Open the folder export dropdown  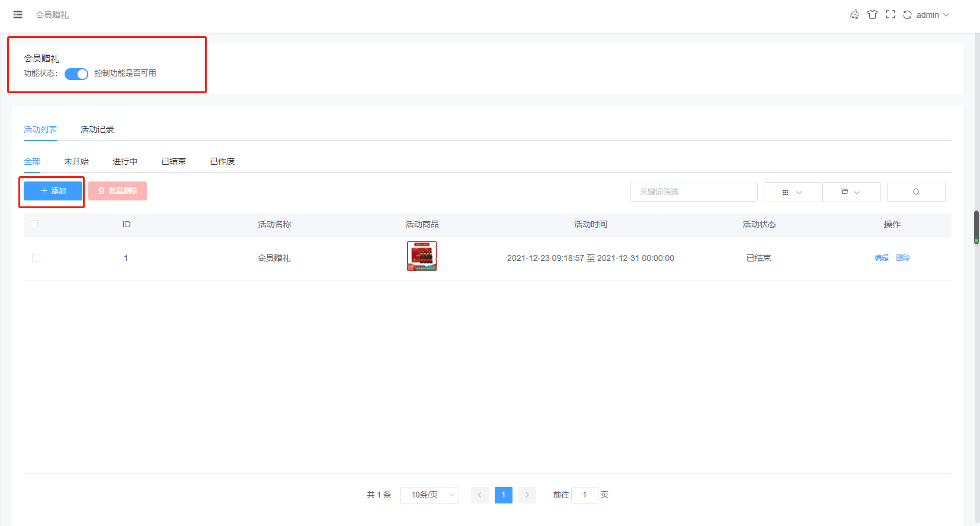(x=851, y=192)
